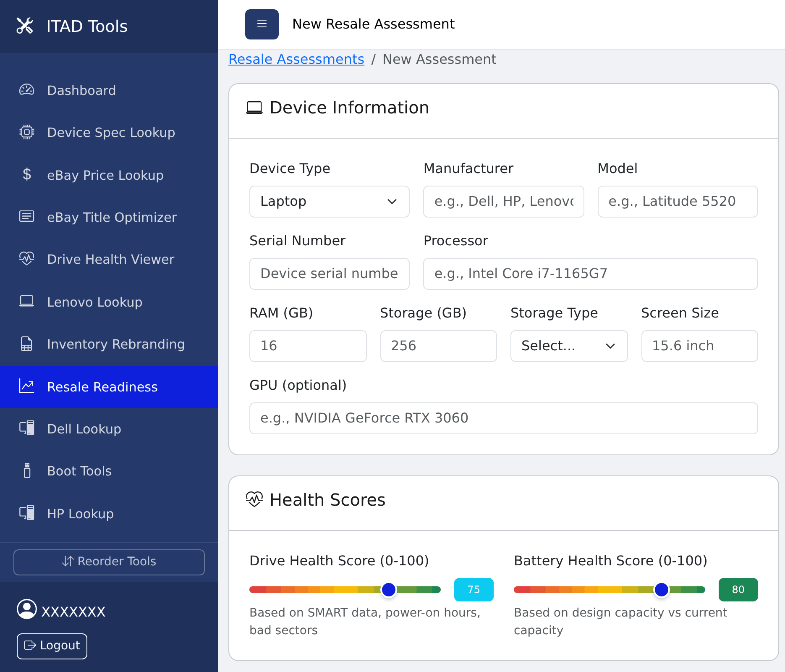Viewport: 785px width, 672px height.
Task: Click the New Resale Assessment page title
Action: pyautogui.click(x=374, y=24)
